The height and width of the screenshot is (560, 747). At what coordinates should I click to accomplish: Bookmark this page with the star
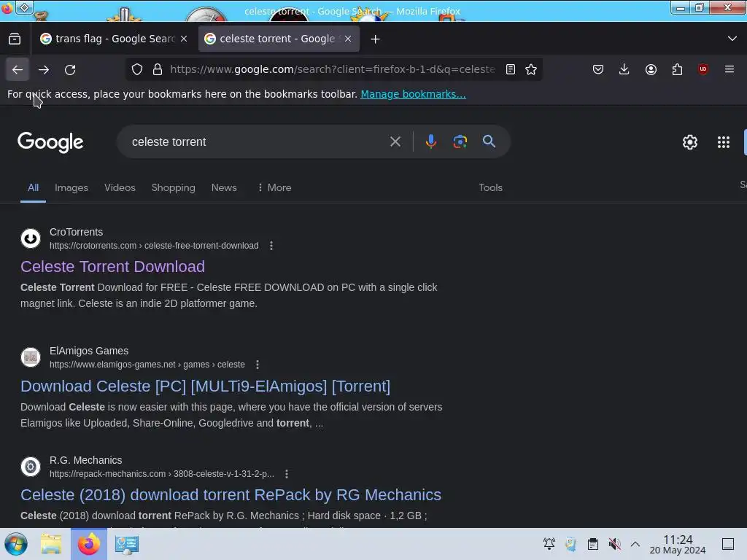pos(531,69)
